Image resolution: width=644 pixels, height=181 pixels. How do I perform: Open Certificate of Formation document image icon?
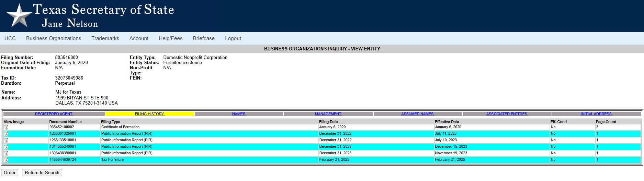pyautogui.click(x=6, y=127)
